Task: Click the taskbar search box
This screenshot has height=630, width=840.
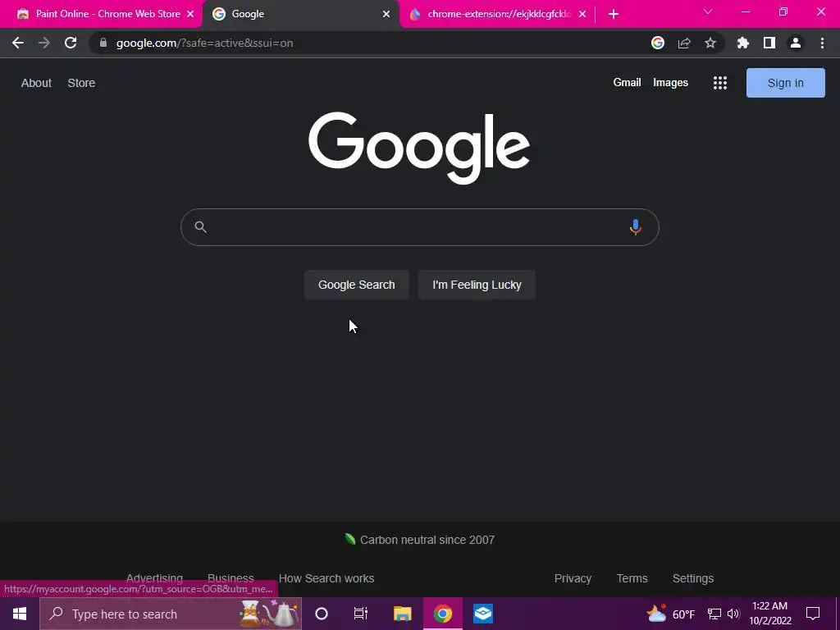Action: coord(171,614)
